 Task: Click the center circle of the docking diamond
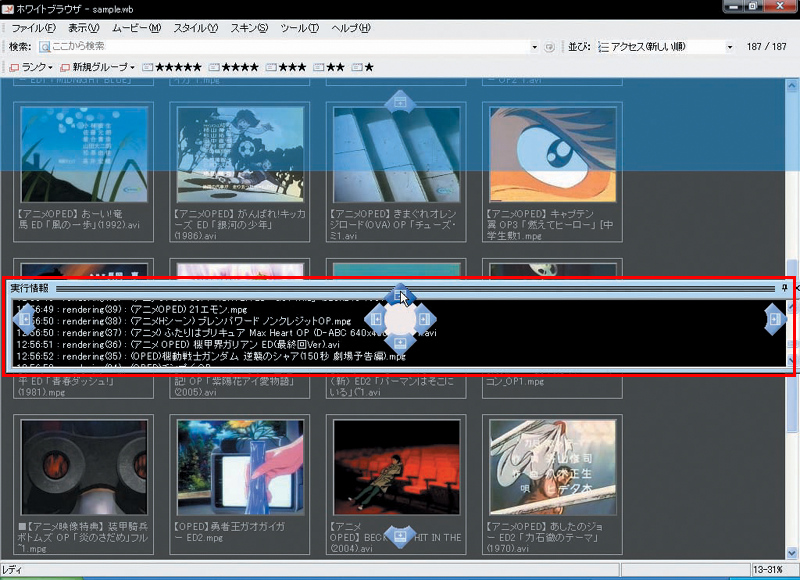400,319
